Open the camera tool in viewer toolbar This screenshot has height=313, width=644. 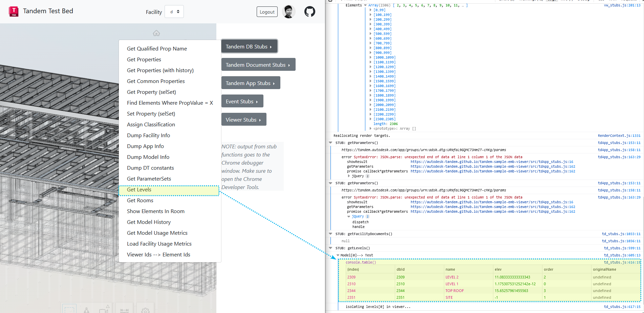[x=104, y=310]
